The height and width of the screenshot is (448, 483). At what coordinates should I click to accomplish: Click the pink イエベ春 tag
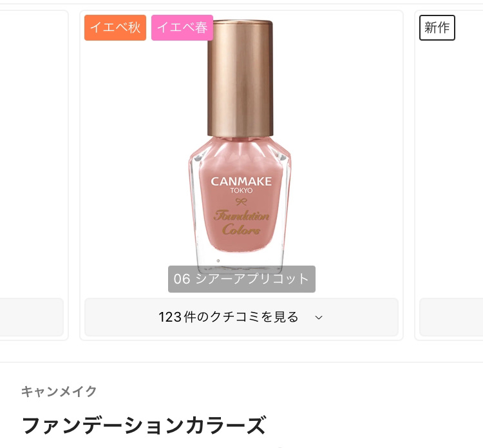click(182, 28)
